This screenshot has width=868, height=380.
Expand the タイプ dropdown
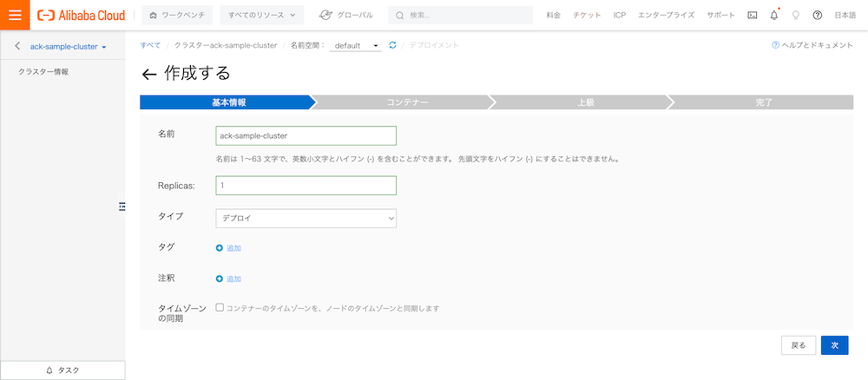point(306,218)
